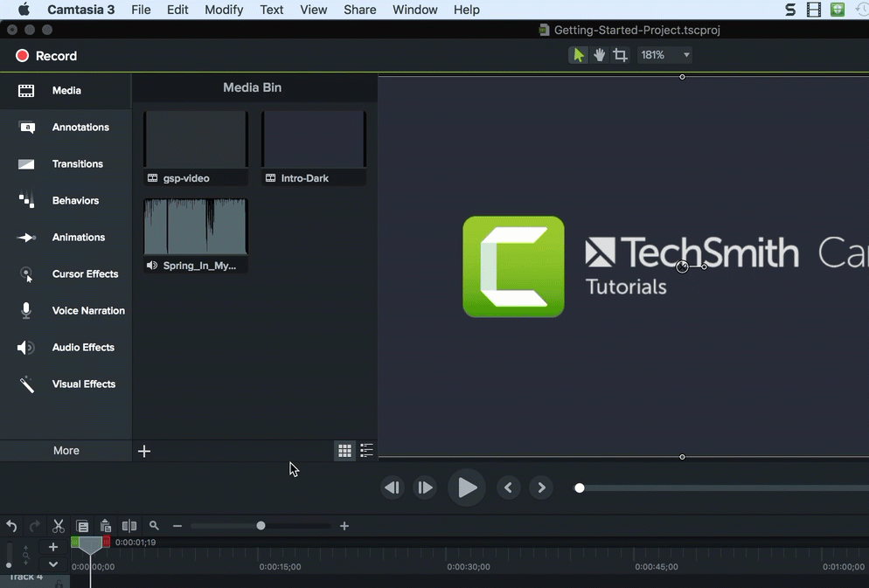This screenshot has width=869, height=588.
Task: Jump to previous marker or clip
Action: click(x=508, y=488)
